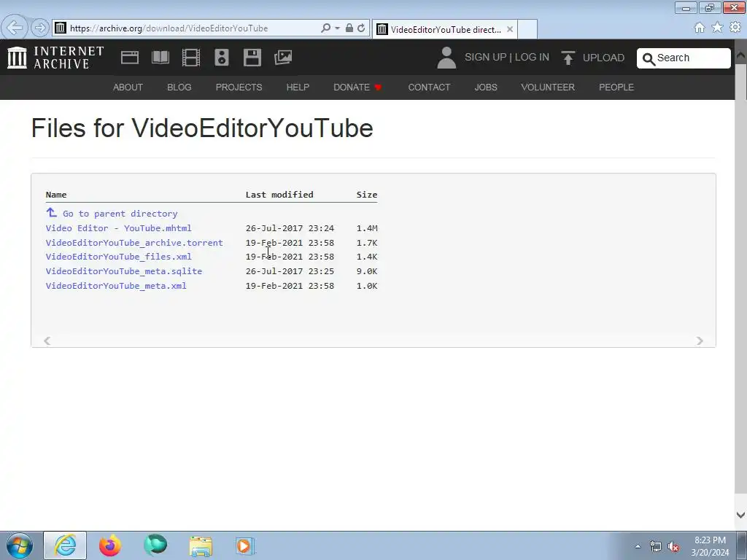
Task: Open VideoEditorYouTube_meta.sqlite link
Action: 124,271
